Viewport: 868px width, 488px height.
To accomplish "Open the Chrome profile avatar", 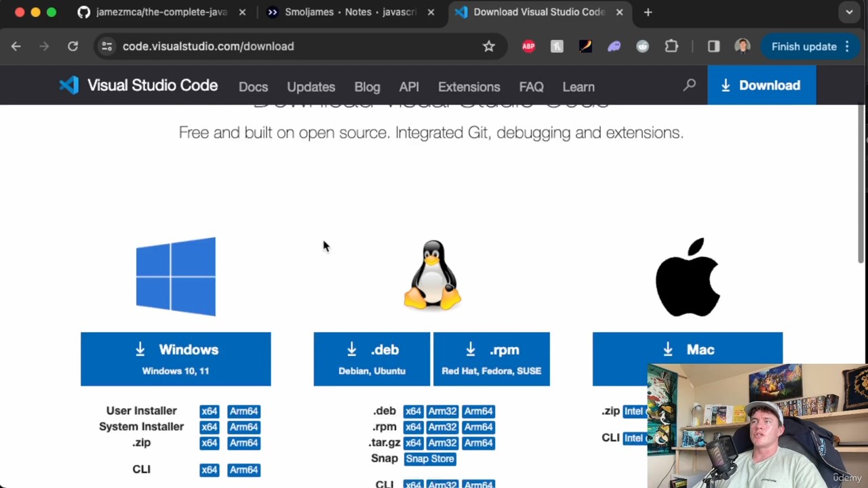I will click(742, 46).
